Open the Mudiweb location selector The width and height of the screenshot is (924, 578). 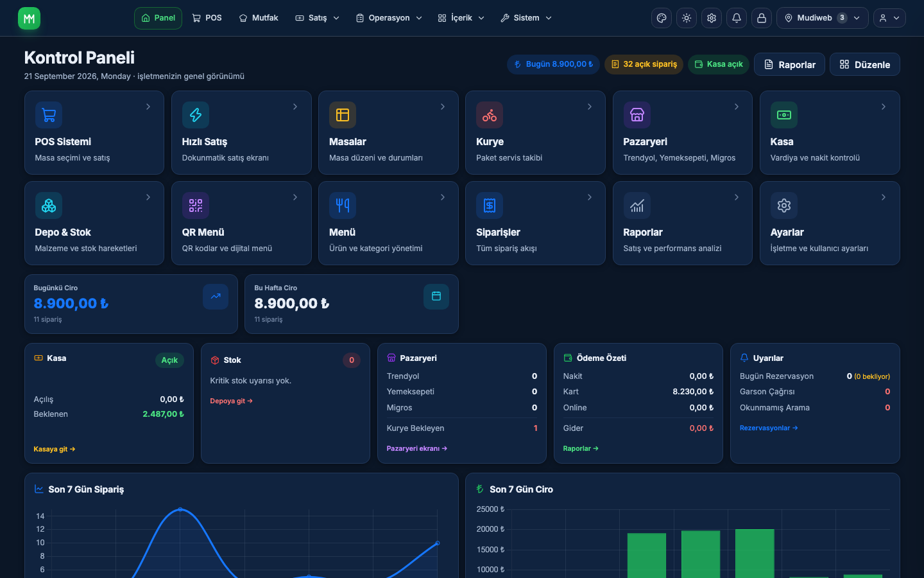pos(823,18)
